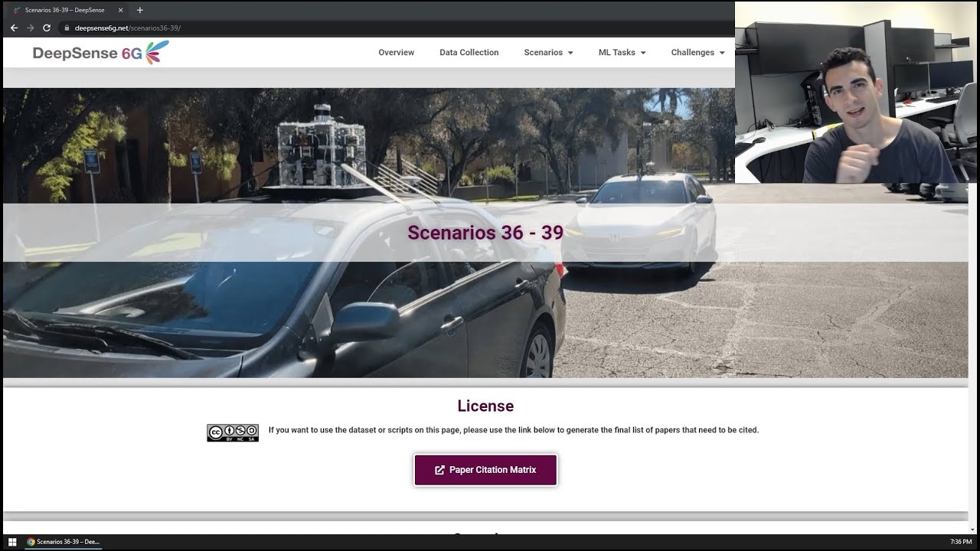This screenshot has height=551, width=980.
Task: Click the Scenarios 36 - 39 banner heading
Action: pyautogui.click(x=485, y=233)
